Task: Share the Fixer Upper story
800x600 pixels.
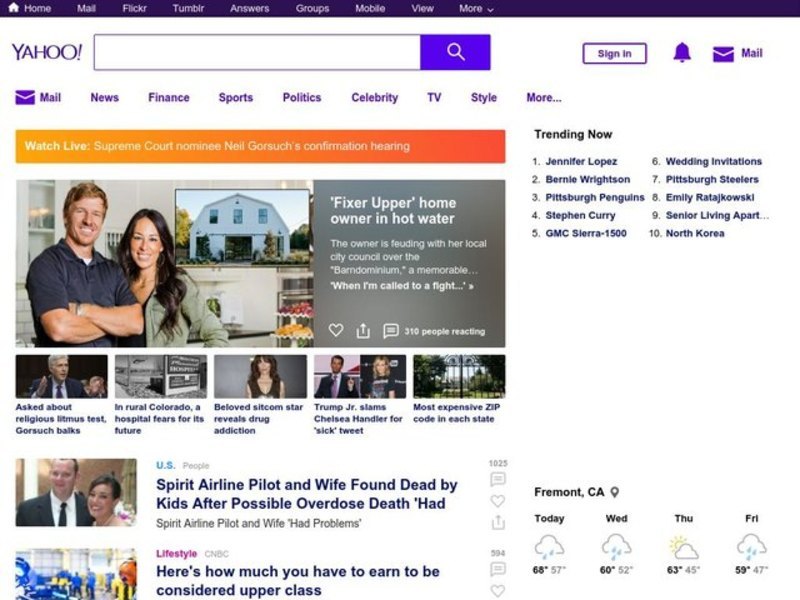Action: [363, 331]
